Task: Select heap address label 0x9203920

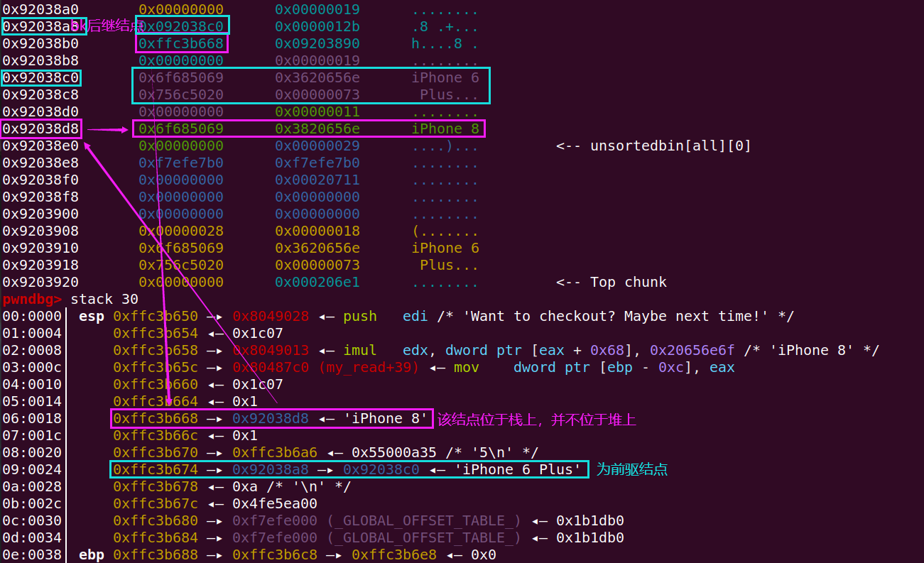Action: click(40, 283)
